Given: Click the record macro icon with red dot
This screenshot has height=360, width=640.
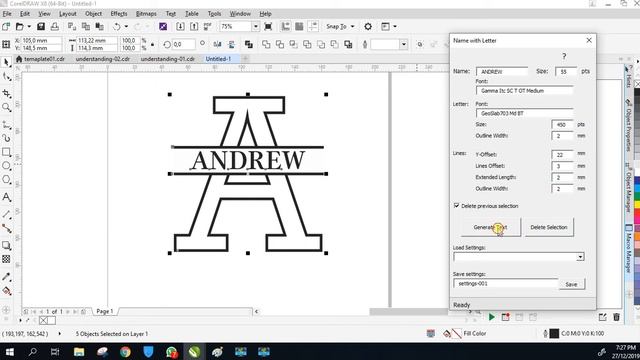Looking at the screenshot, I should (x=505, y=317).
